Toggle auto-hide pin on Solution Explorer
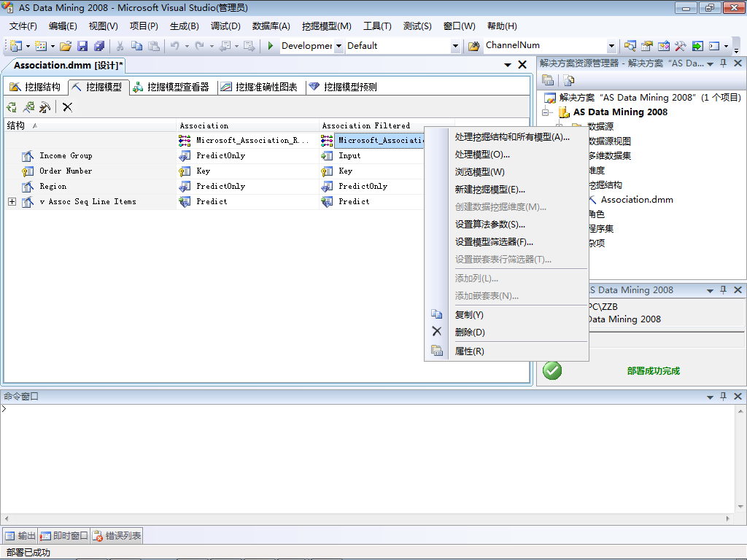This screenshot has height=560, width=747. click(x=723, y=63)
